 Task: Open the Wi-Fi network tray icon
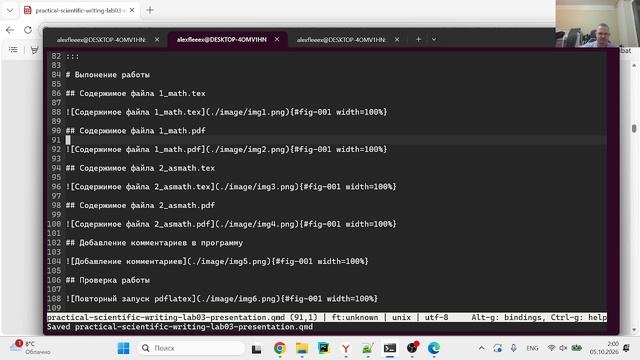click(x=551, y=348)
